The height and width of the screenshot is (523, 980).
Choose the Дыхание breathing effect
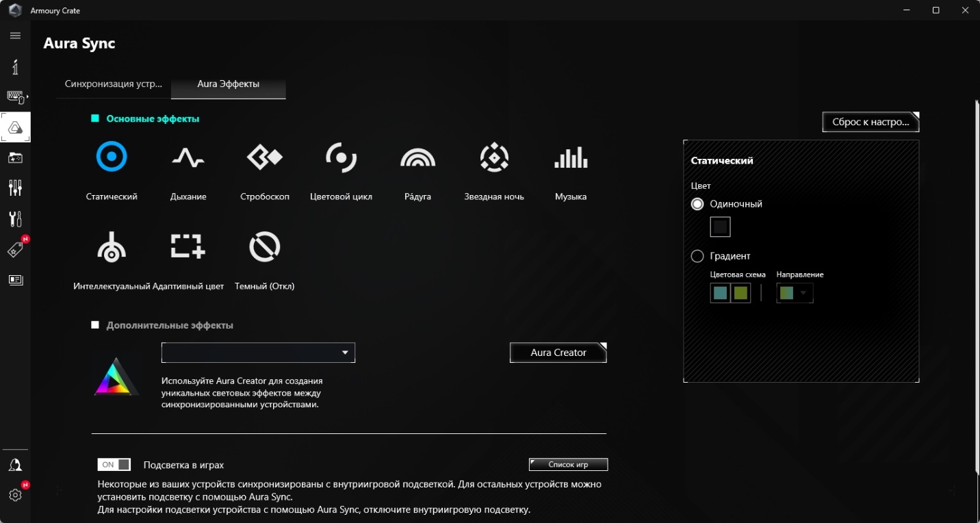188,158
